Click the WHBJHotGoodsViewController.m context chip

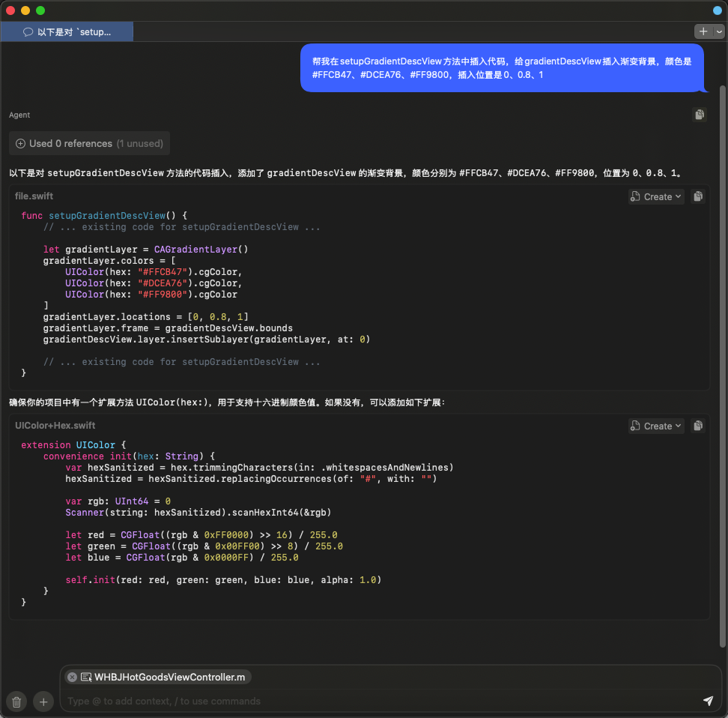pos(157,677)
